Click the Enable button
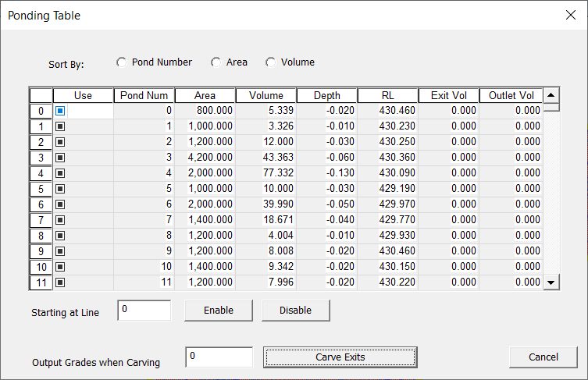 219,310
